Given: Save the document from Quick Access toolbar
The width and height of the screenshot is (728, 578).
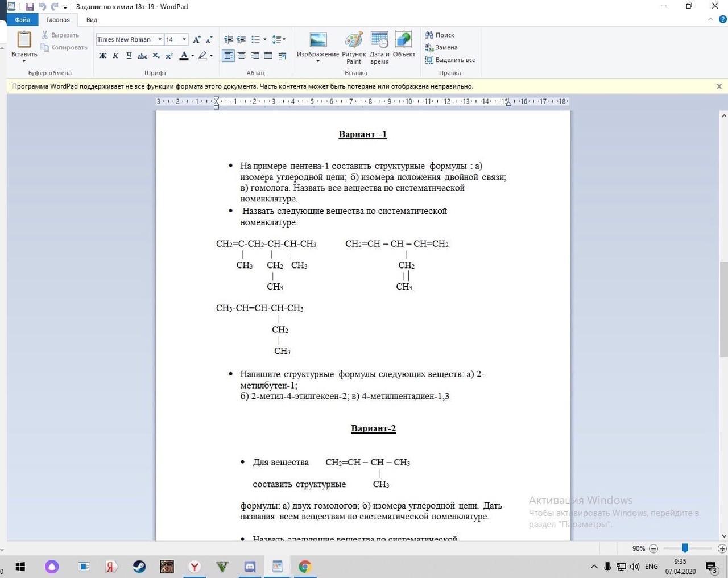Looking at the screenshot, I should coord(30,7).
